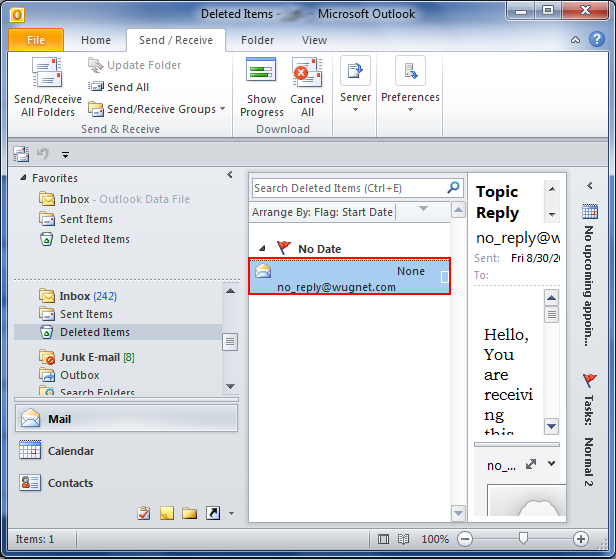Click the Show Progress icon

[x=261, y=75]
